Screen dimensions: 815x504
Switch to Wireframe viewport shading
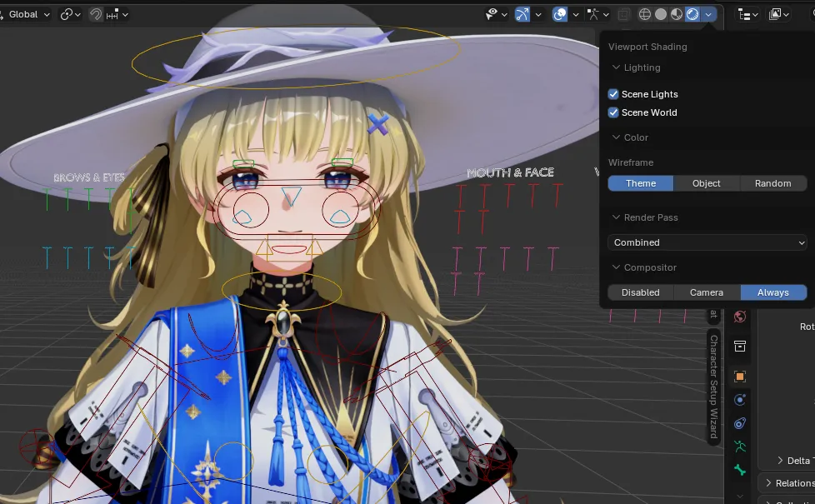point(644,14)
